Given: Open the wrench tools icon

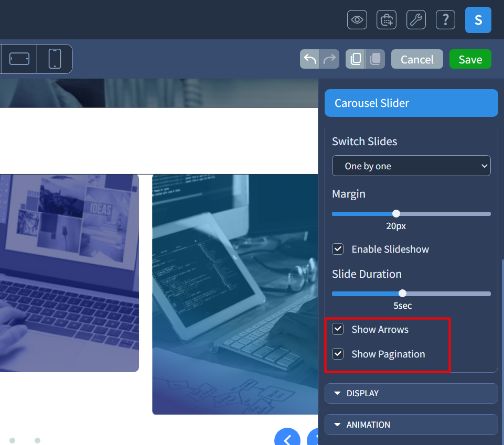Looking at the screenshot, I should tap(416, 20).
